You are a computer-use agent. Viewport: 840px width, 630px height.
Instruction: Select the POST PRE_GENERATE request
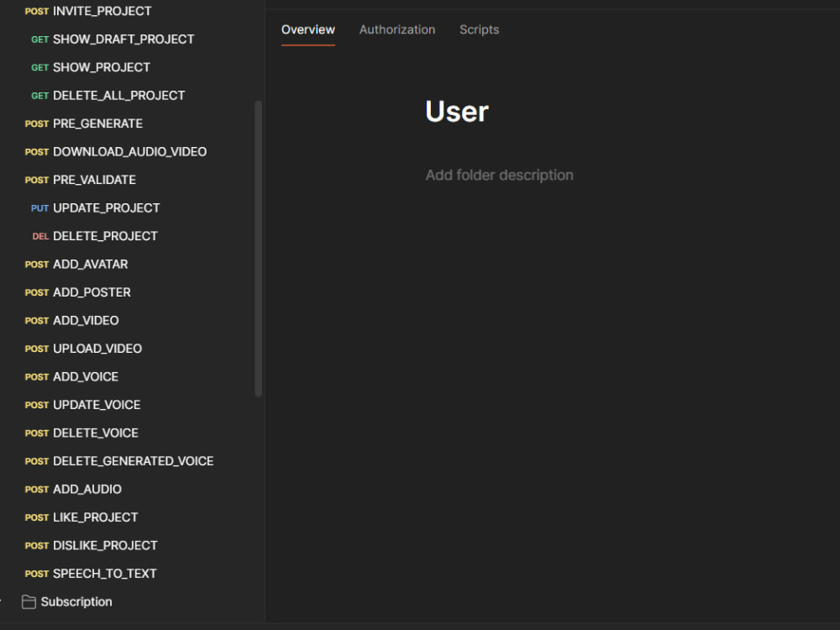[x=83, y=123]
